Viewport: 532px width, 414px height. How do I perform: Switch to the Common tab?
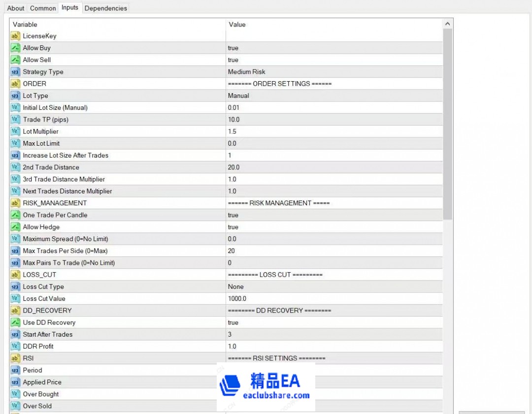[x=43, y=8]
